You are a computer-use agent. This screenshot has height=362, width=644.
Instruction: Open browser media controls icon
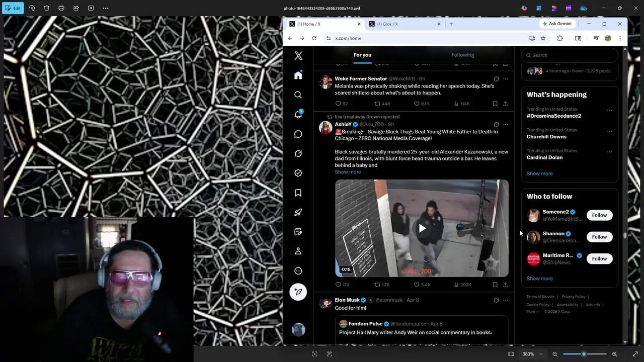click(596, 38)
